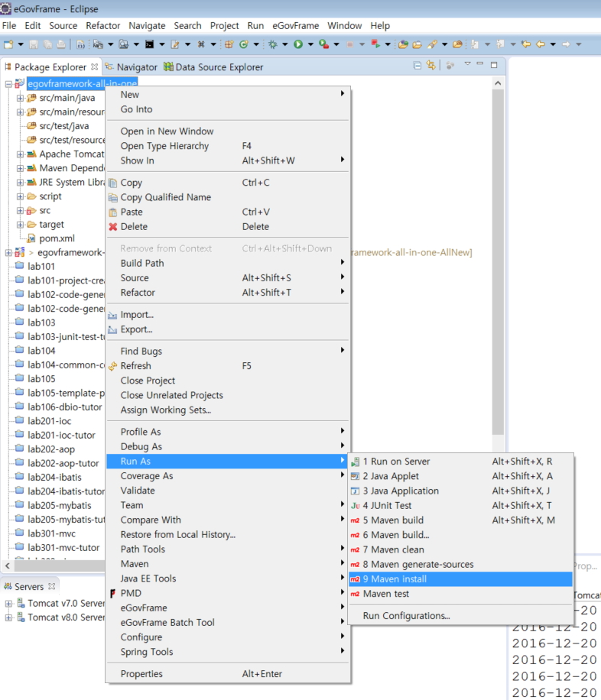
Task: Click Maven install in the submenu
Action: (395, 579)
